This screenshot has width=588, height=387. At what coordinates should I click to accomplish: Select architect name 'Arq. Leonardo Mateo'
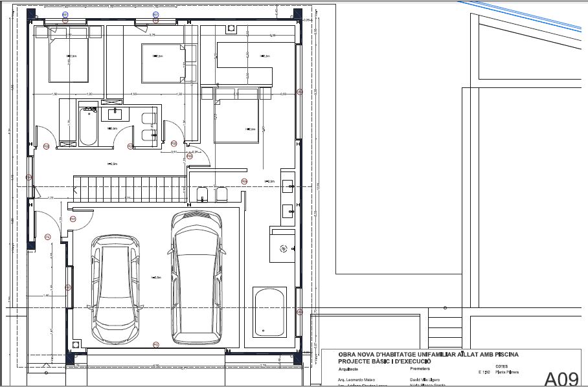[356, 379]
